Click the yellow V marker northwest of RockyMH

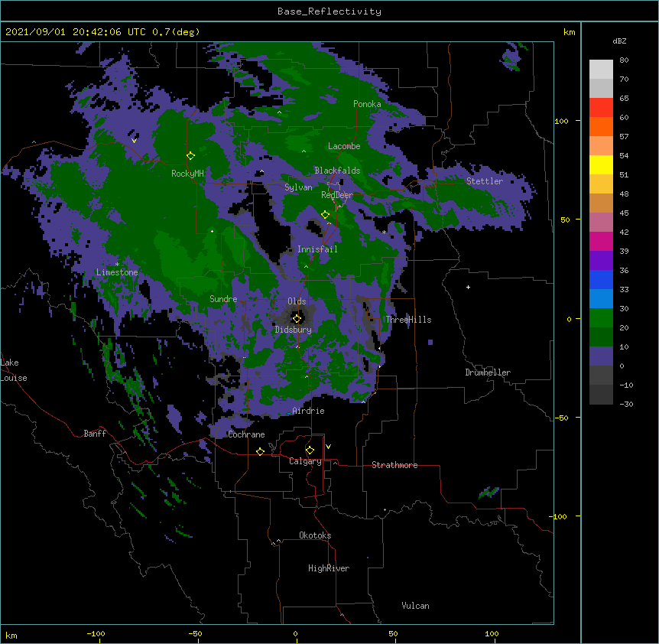(134, 141)
